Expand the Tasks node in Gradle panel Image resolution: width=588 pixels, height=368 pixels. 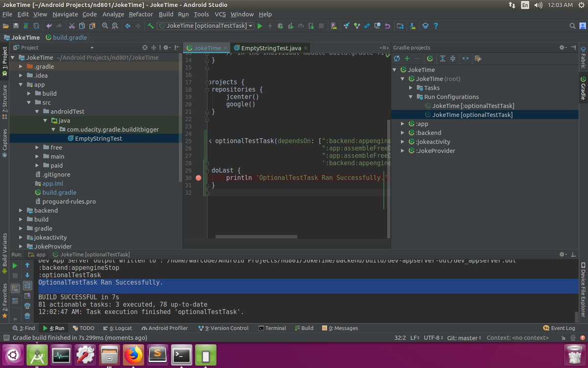tap(411, 88)
